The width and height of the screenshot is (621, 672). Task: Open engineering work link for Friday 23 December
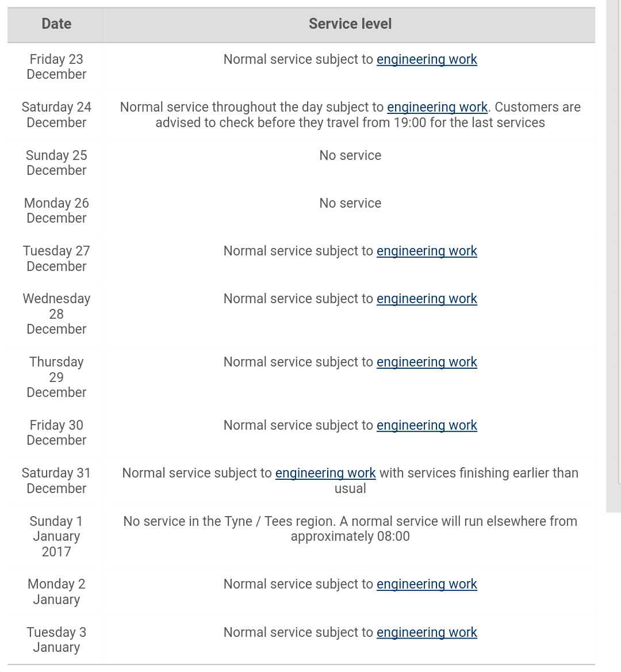tap(427, 59)
